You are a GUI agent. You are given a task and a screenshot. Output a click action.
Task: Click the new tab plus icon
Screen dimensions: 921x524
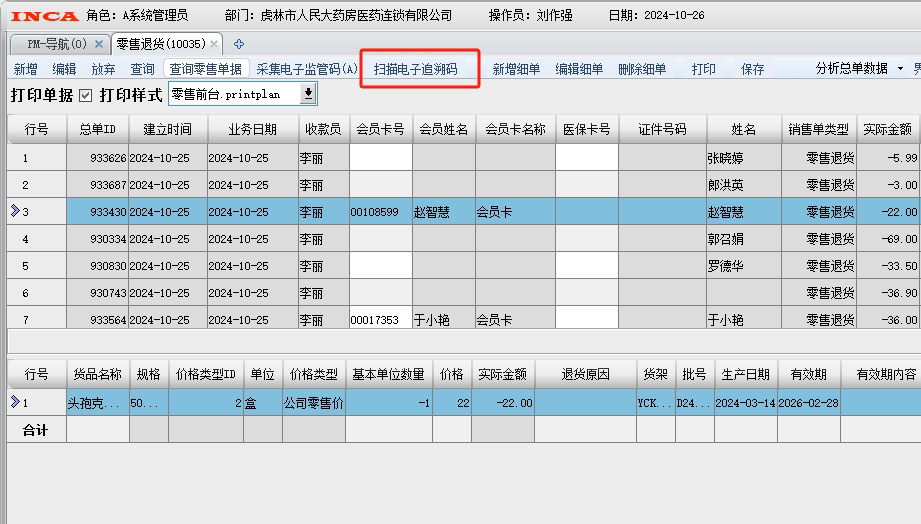(x=238, y=44)
